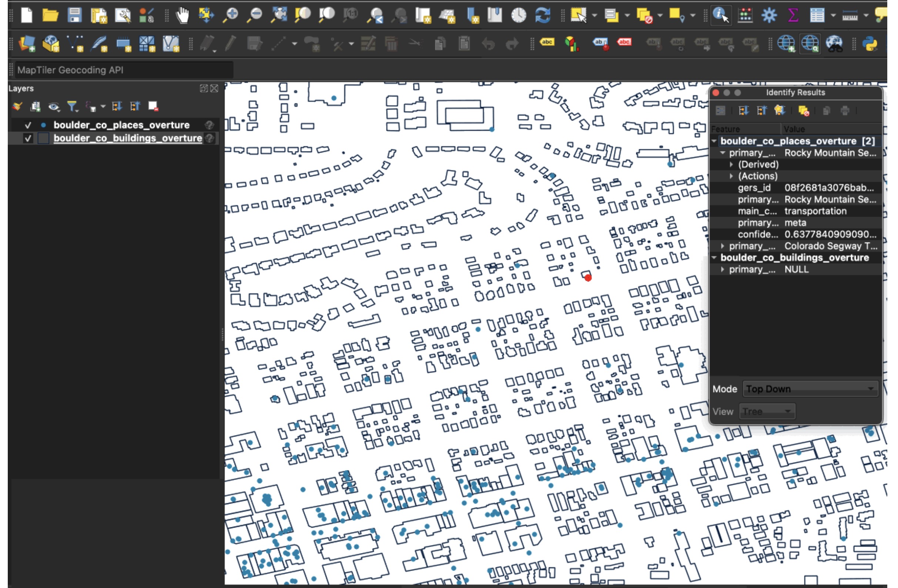The image size is (898, 588).
Task: Click the Identify Features tool
Action: pos(721,16)
